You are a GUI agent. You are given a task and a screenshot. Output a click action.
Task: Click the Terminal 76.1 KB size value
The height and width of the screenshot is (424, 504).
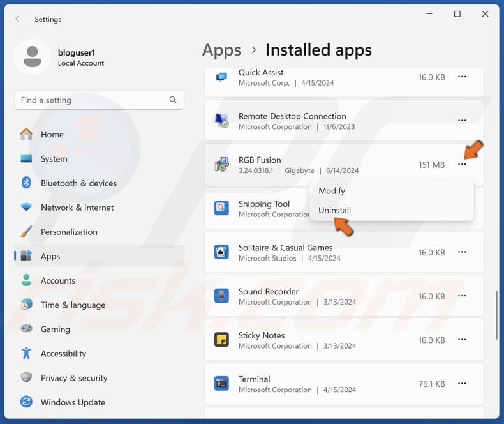pyautogui.click(x=431, y=384)
